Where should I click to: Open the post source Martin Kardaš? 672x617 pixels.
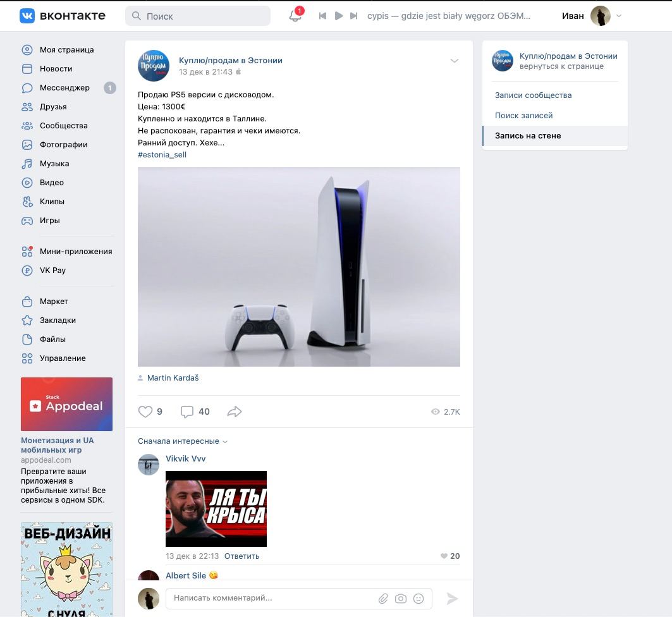click(173, 378)
